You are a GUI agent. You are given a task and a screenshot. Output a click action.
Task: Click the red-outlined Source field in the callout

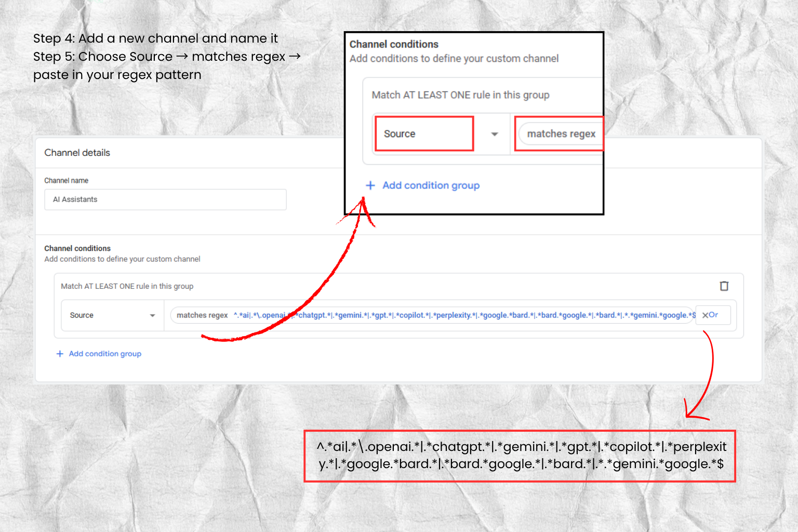(423, 134)
